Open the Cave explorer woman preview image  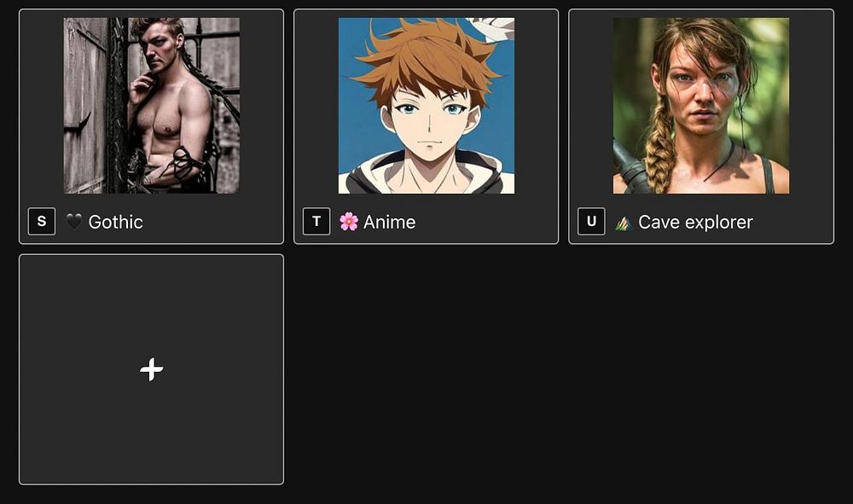(700, 106)
